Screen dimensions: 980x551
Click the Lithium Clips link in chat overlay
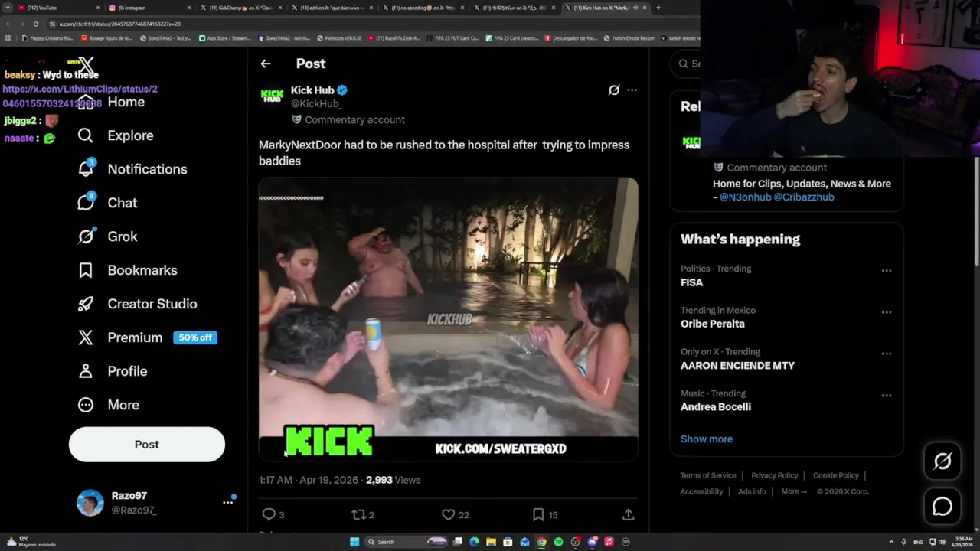(79, 96)
